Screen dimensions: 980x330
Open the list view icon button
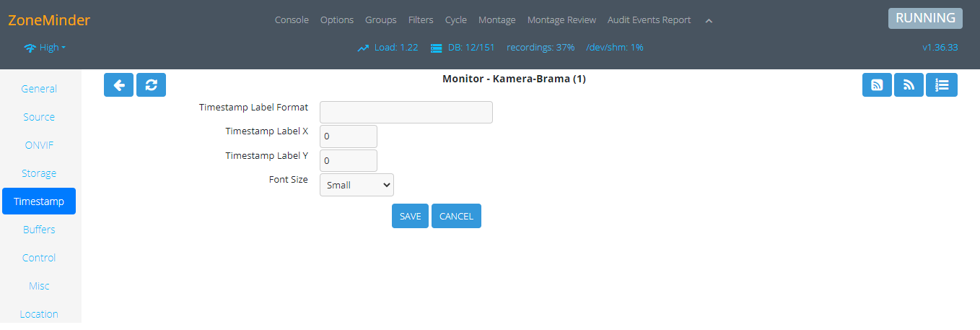(941, 84)
